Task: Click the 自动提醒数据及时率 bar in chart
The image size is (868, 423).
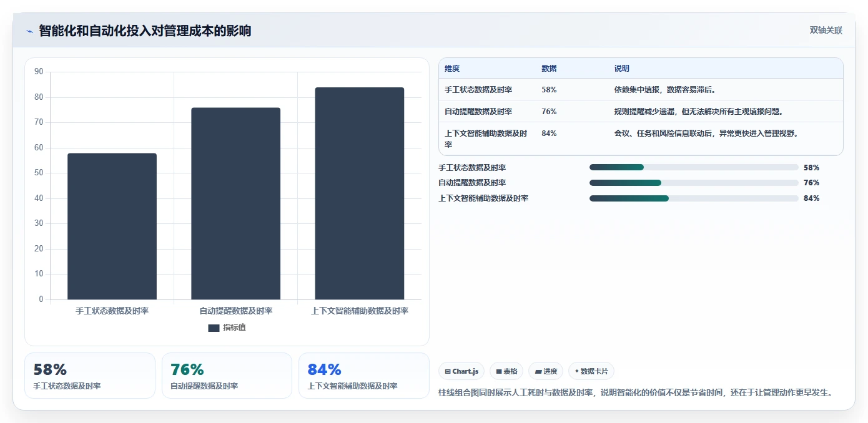Action: tap(236, 203)
